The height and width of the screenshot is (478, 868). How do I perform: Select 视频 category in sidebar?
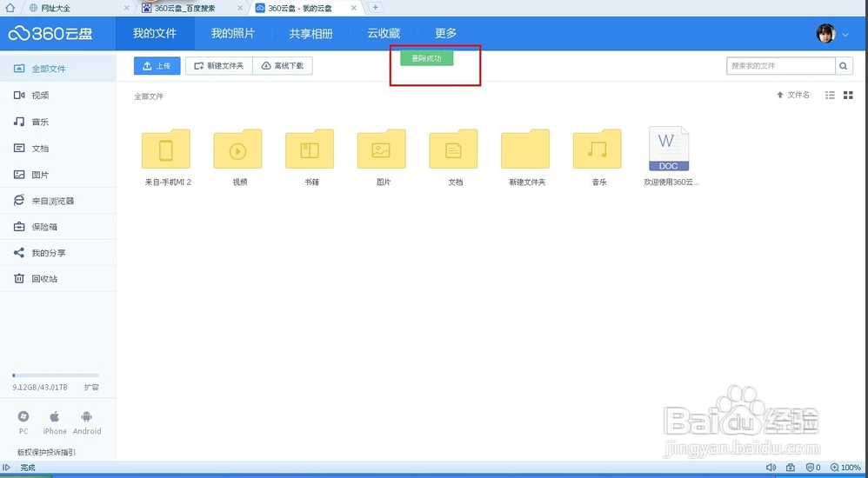57,95
